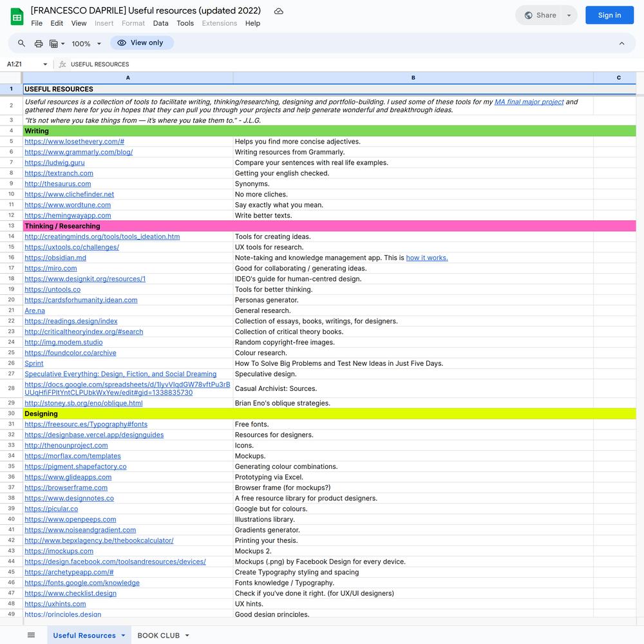This screenshot has width=644, height=644.
Task: Follow the losethevery.com link
Action: coord(74,142)
